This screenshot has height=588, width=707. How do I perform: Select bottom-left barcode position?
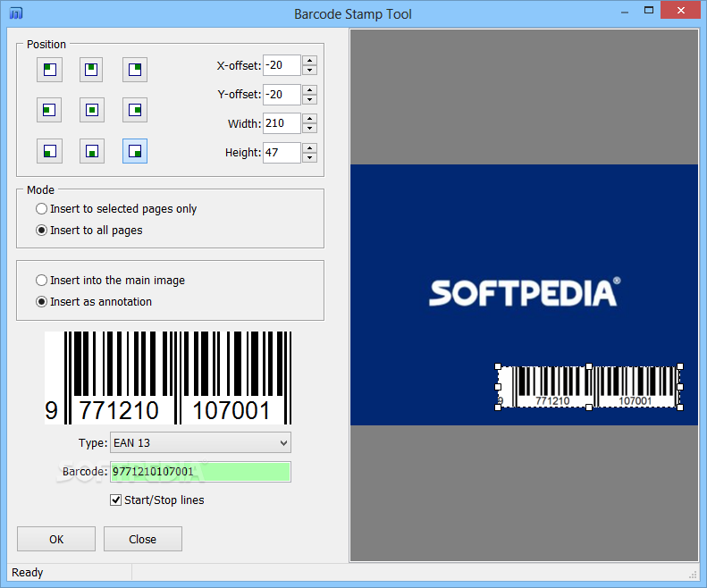[49, 151]
